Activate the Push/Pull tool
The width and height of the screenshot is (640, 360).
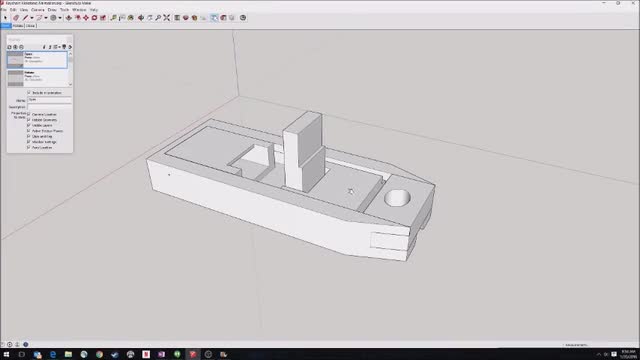tap(69, 18)
